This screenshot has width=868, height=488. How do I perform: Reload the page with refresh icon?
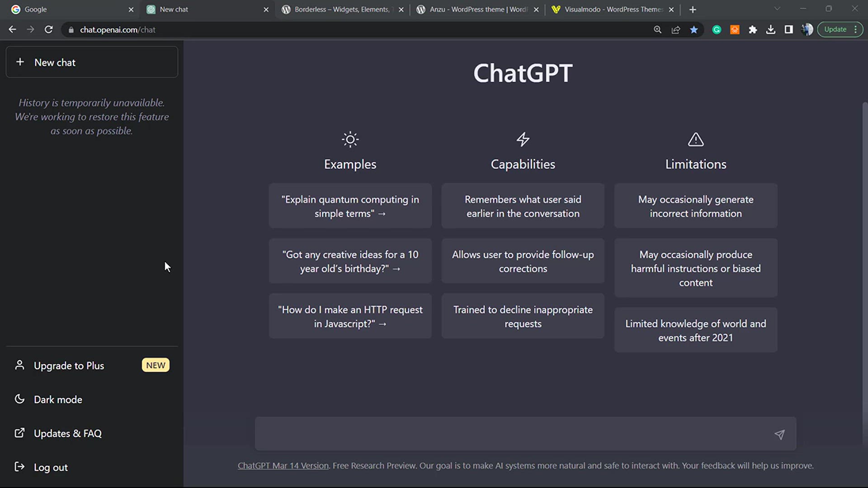coord(48,29)
